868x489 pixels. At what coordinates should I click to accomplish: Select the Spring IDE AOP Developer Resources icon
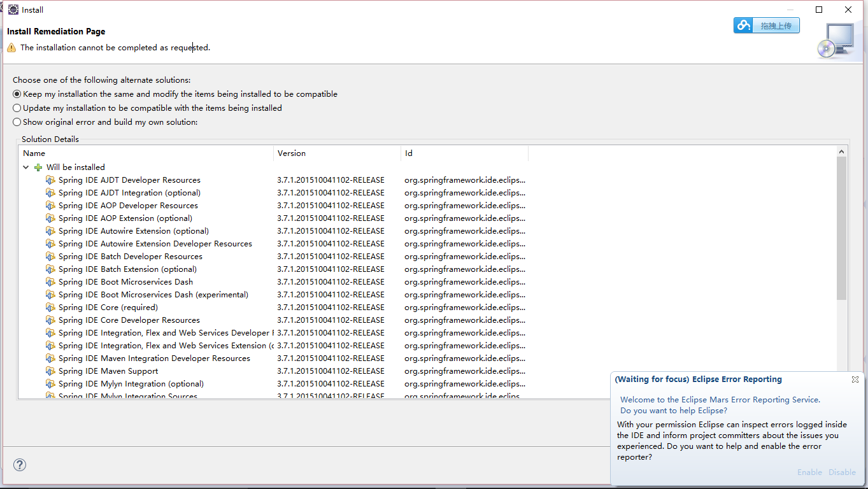51,206
